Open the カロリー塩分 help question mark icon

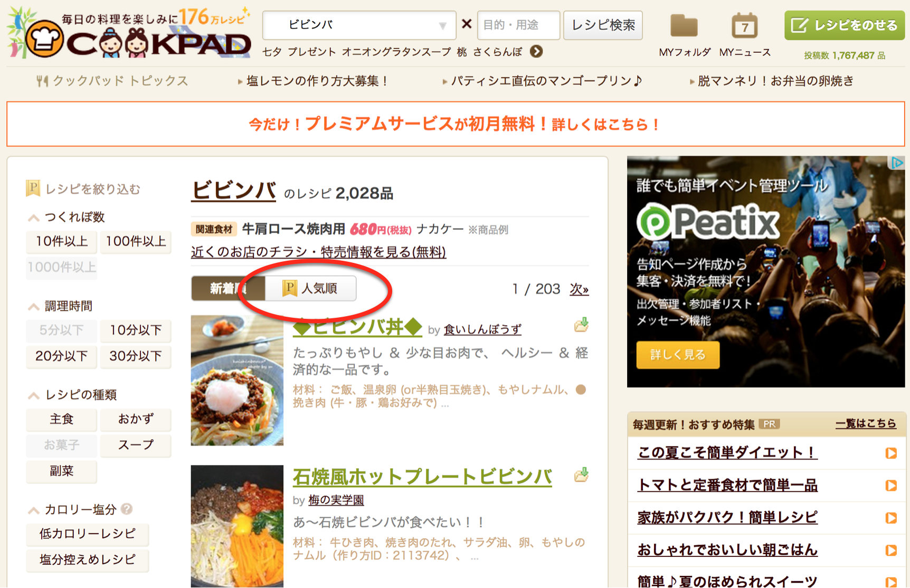click(x=127, y=509)
